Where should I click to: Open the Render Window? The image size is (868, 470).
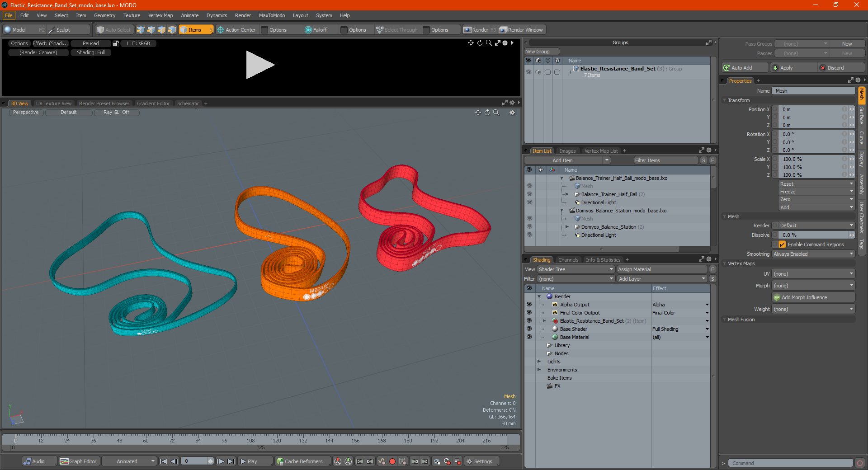[x=521, y=30]
